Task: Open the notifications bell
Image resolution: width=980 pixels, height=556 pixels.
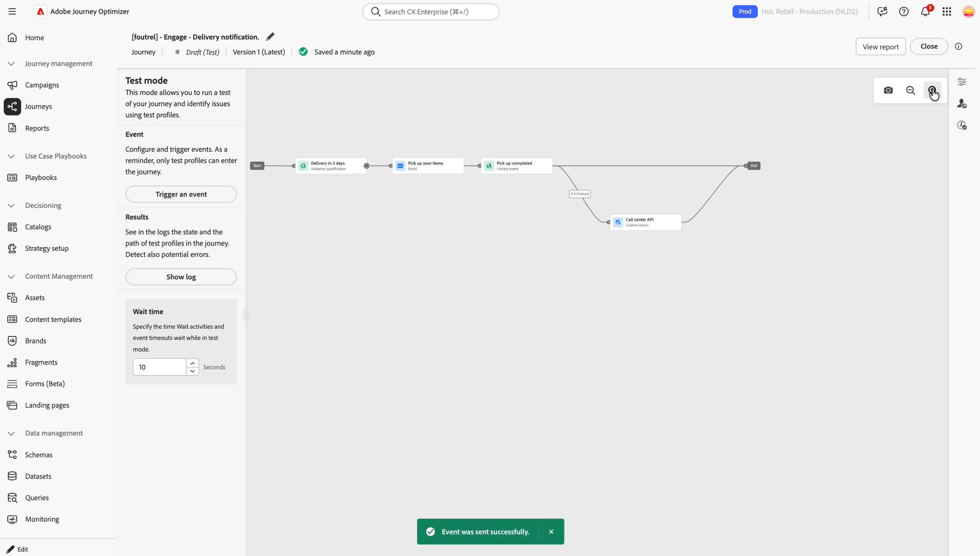Action: pos(925,12)
